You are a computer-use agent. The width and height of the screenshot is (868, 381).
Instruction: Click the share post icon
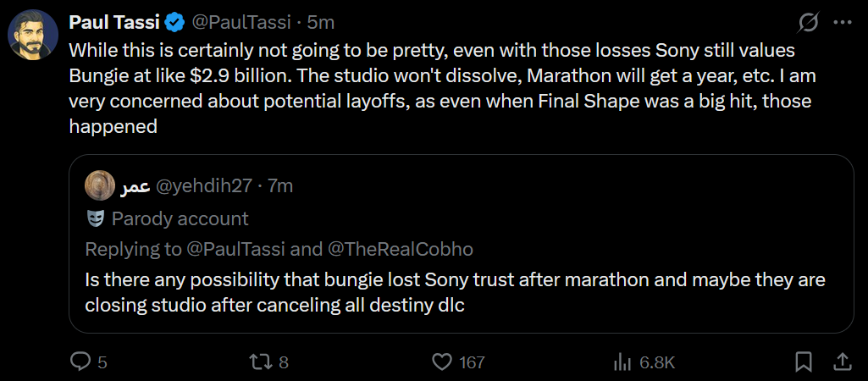842,362
